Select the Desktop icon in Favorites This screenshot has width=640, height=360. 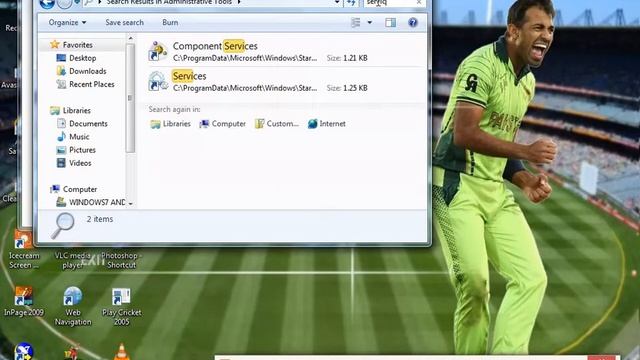(x=61, y=58)
